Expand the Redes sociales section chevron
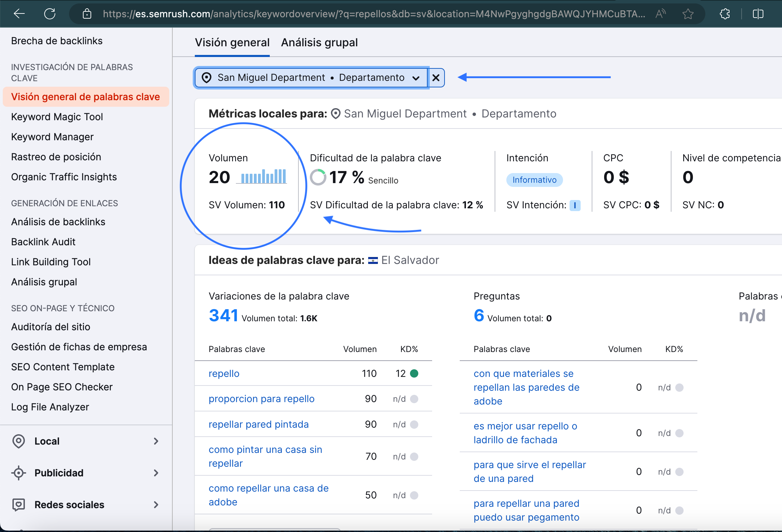The height and width of the screenshot is (532, 782). tap(156, 505)
